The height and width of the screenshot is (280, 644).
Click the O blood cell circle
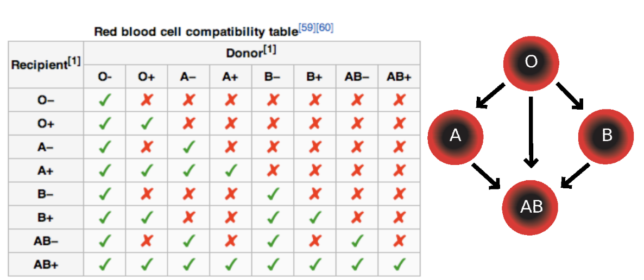(531, 63)
